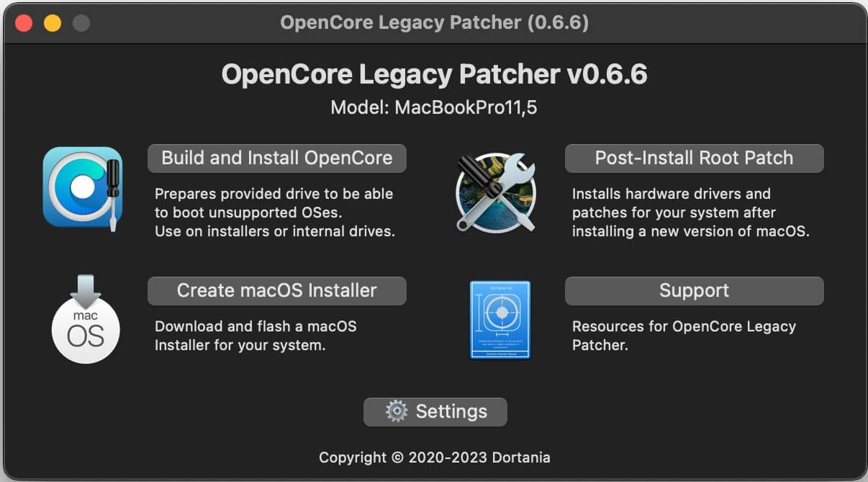This screenshot has width=868, height=482.
Task: Launch Create macOS Installer
Action: [x=276, y=291]
